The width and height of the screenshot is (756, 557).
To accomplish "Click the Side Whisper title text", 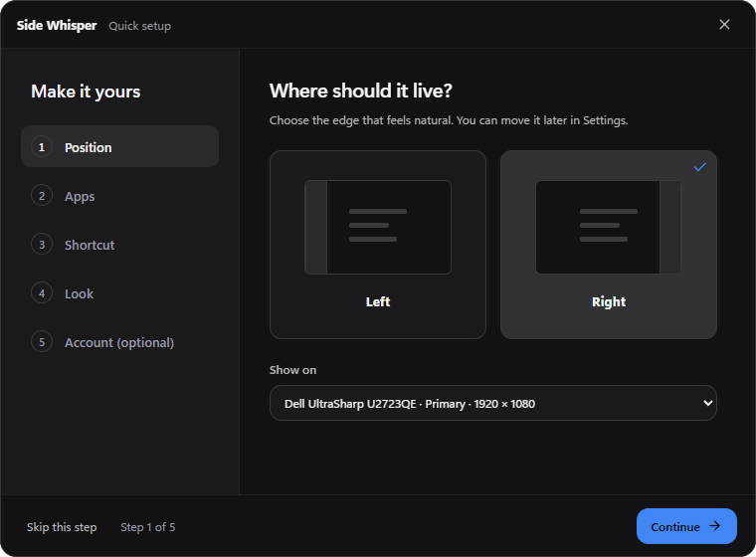I will coord(57,25).
